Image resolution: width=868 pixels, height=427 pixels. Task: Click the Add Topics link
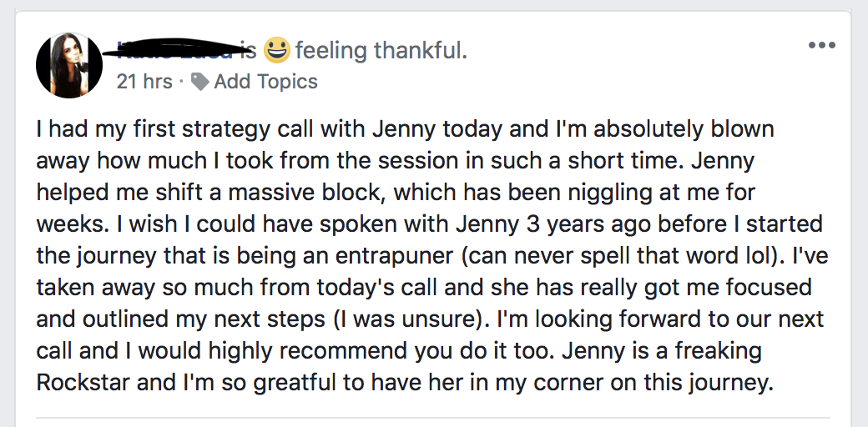pos(265,82)
